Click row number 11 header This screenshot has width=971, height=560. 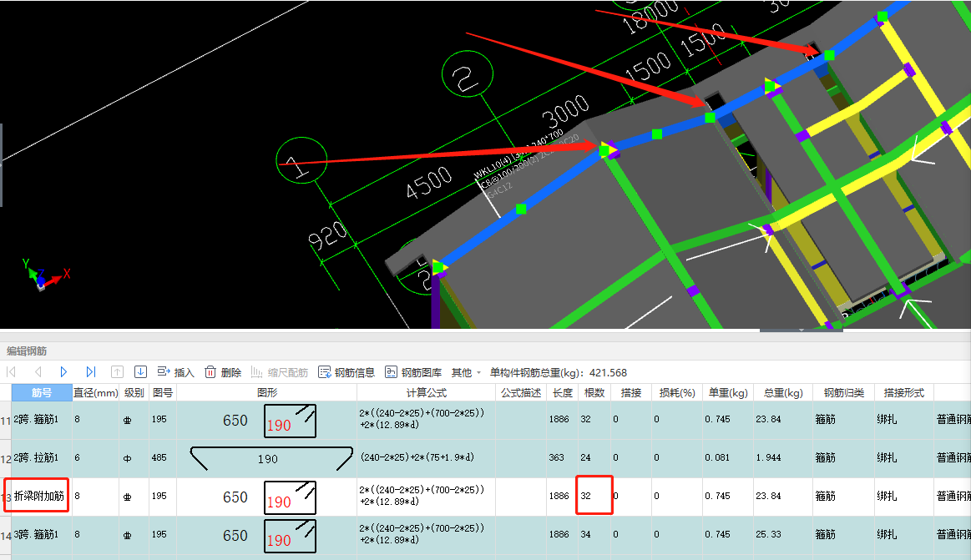click(6, 421)
